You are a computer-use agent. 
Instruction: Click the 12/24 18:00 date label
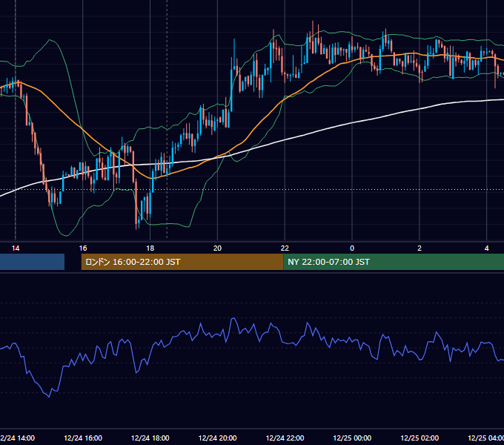coord(150,438)
